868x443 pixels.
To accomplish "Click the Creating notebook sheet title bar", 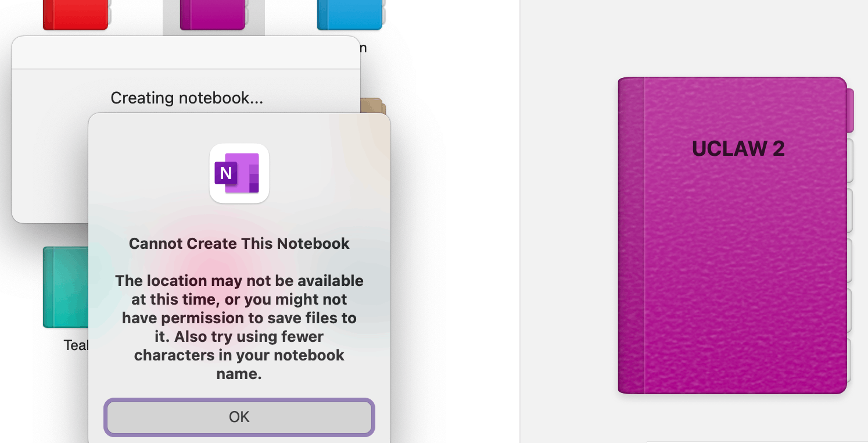I will coord(186,53).
